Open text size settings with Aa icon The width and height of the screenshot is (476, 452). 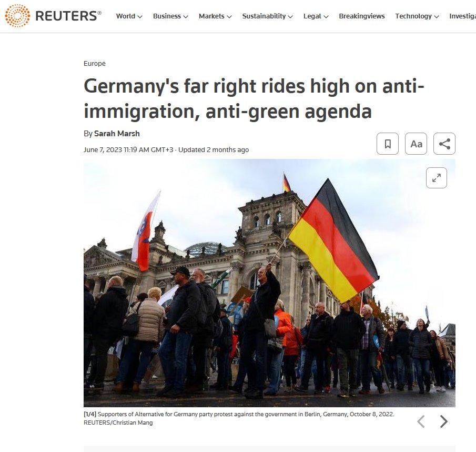coord(416,144)
